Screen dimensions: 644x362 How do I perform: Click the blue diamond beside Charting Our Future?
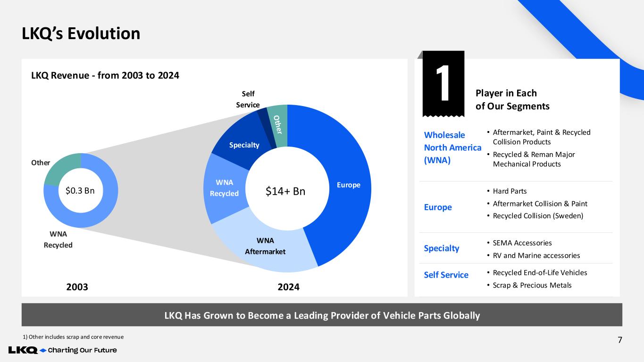[x=43, y=350]
